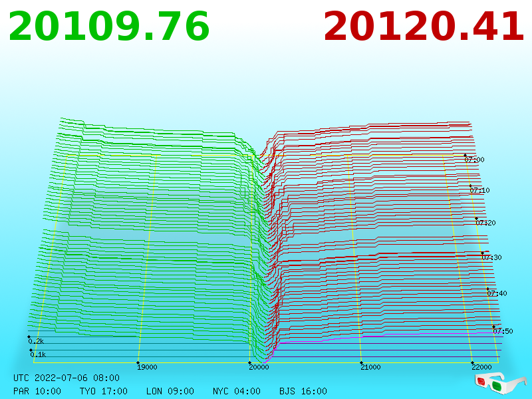Click the 07:10 time axis marker
The image size is (532, 399).
(479, 190)
